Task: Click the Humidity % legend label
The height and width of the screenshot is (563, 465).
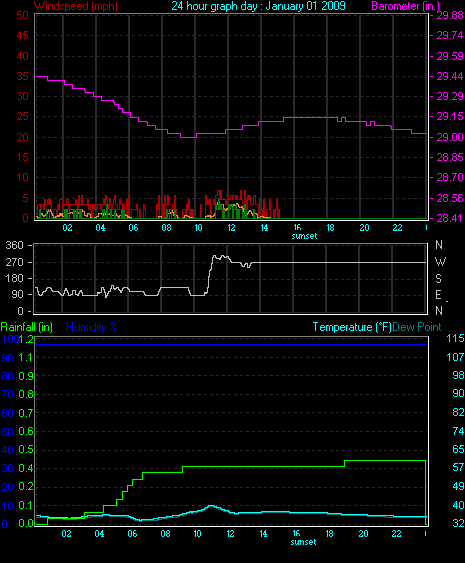Action: (x=92, y=327)
